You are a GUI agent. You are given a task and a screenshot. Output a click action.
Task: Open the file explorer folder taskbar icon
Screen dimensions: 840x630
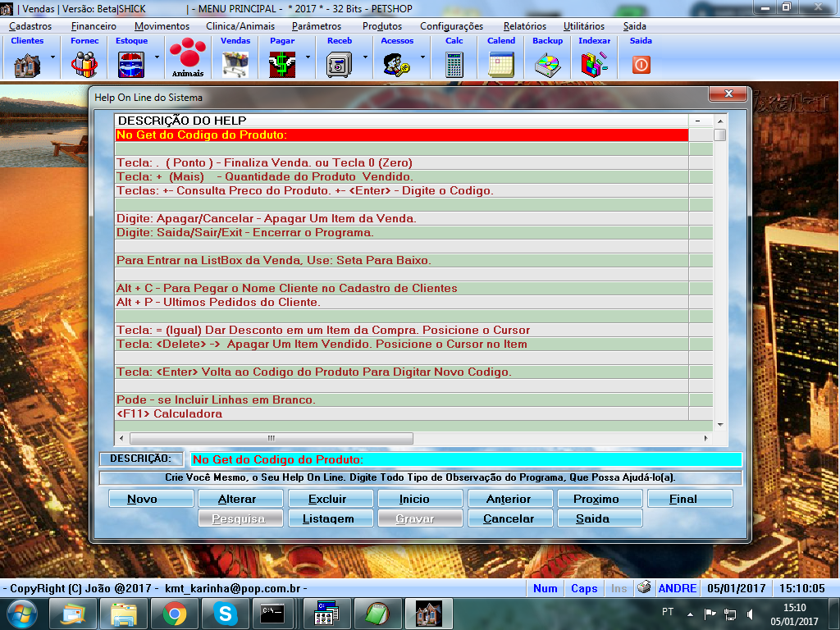click(x=124, y=614)
